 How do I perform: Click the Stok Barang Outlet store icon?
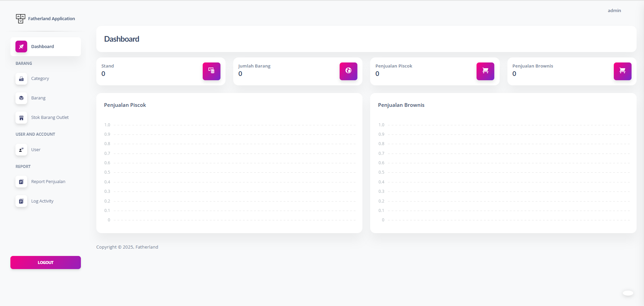[21, 118]
